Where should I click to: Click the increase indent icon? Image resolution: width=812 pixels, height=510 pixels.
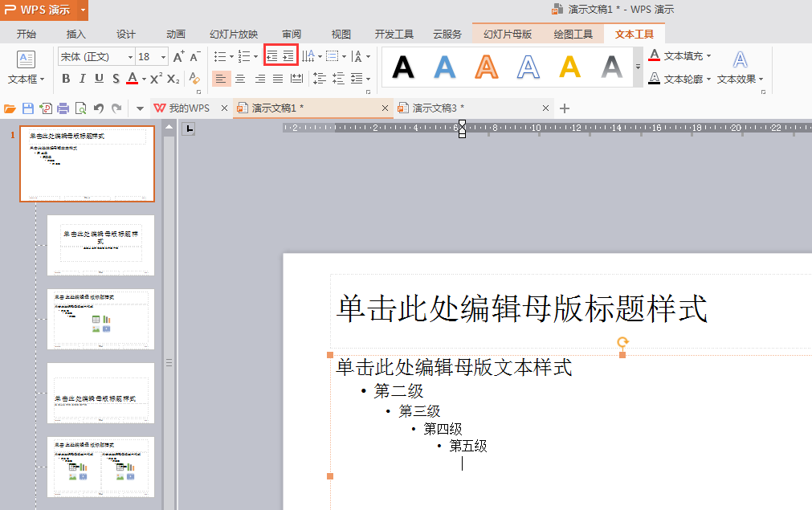(288, 56)
